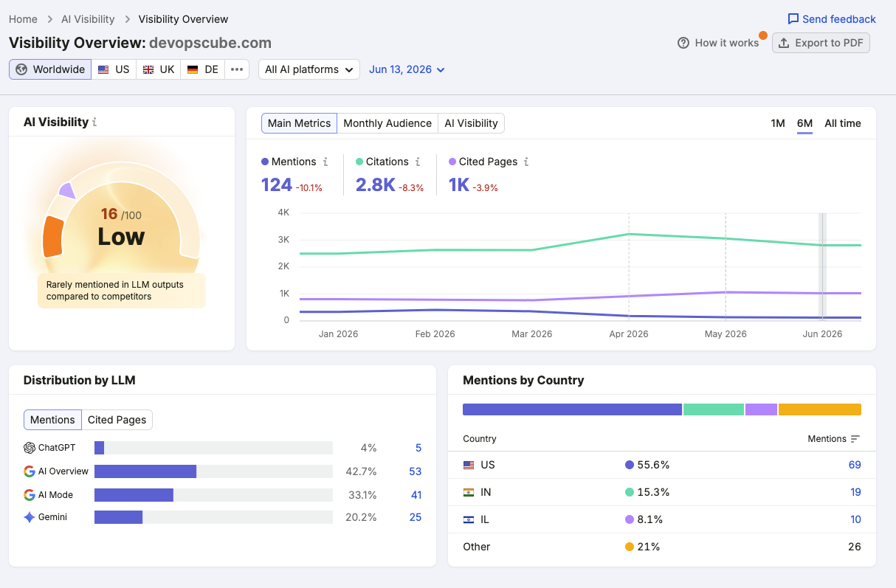Click the 42.7% value in AI Overview row

point(362,471)
